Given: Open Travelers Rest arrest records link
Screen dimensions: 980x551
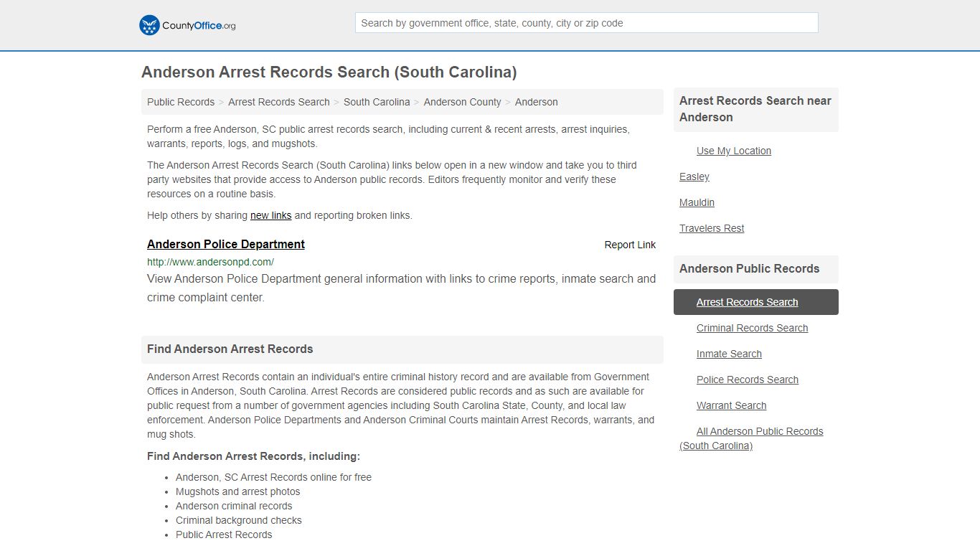Looking at the screenshot, I should [712, 228].
